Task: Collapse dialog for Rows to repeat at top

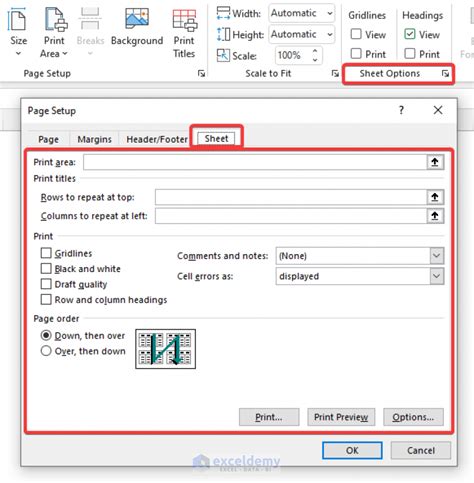Action: [435, 197]
